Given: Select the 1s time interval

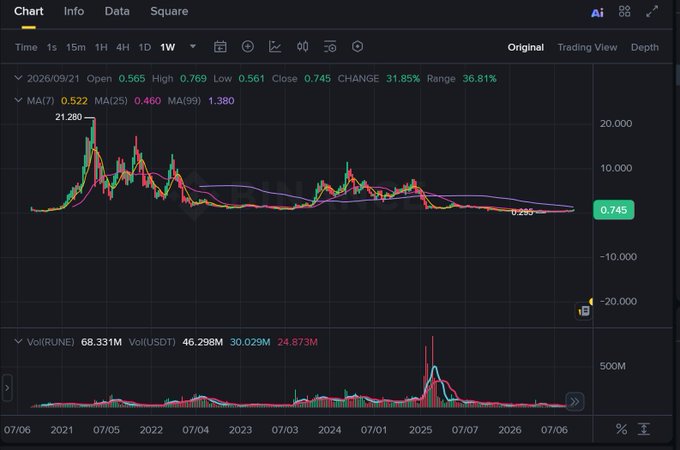Looking at the screenshot, I should 52,47.
